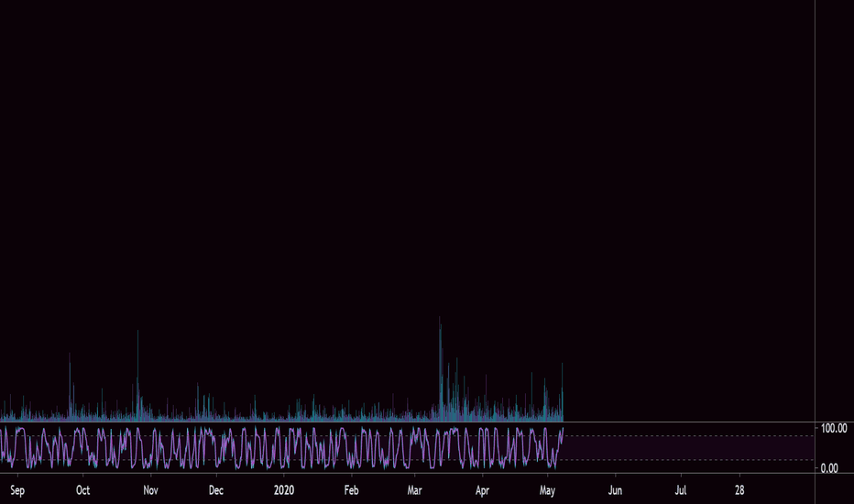Image resolution: width=854 pixels, height=504 pixels.
Task: Click the Oct label on time axis
Action: (x=82, y=490)
